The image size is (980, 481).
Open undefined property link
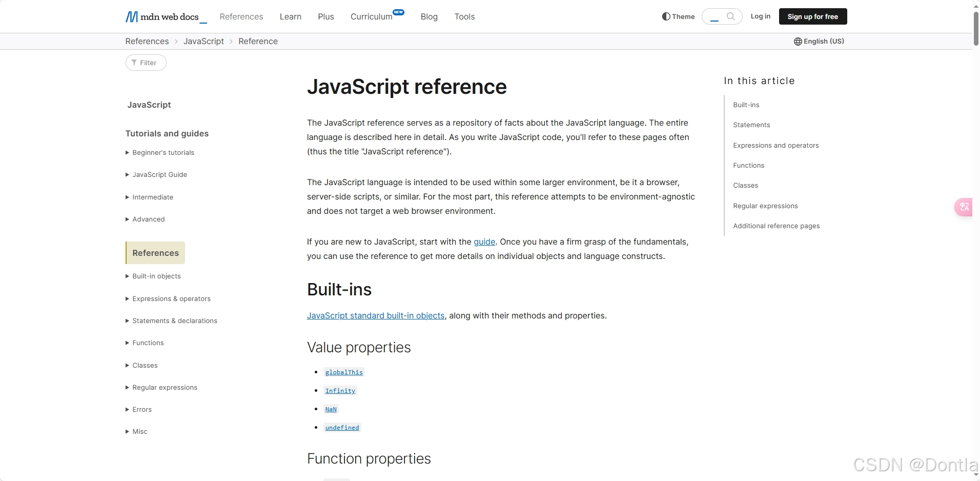pos(342,428)
